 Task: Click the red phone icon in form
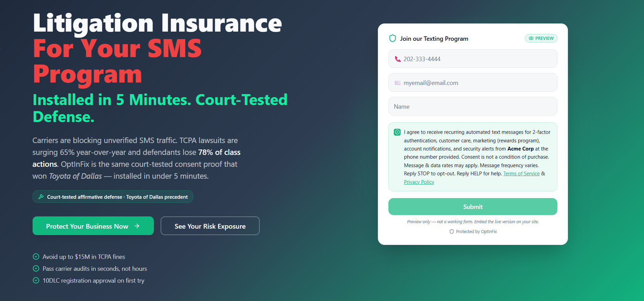point(398,59)
